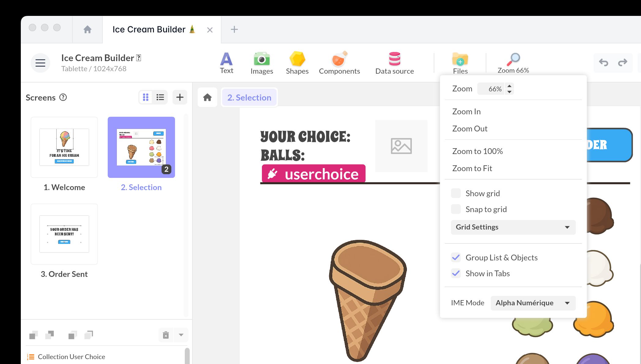The height and width of the screenshot is (364, 641).
Task: Open the Components panel
Action: 339,63
